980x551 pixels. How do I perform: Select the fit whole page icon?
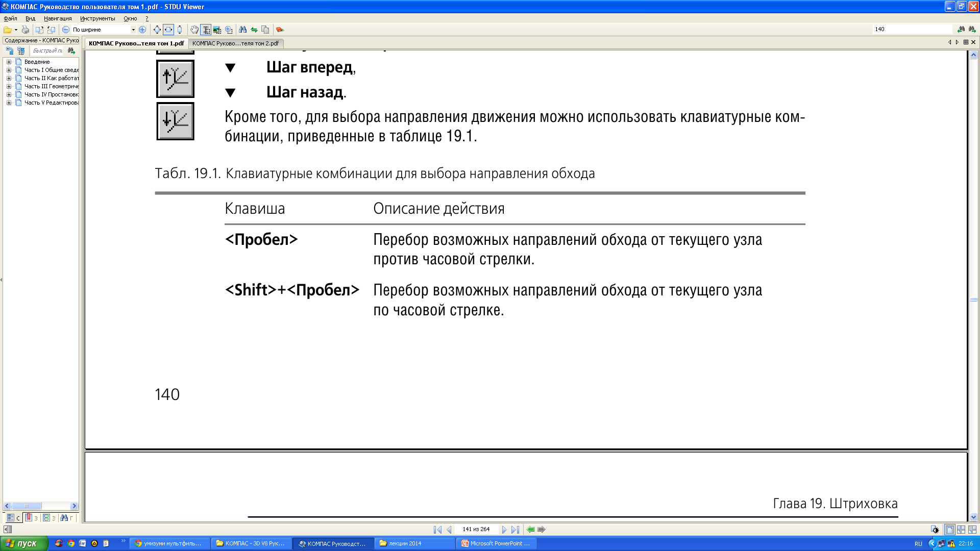[157, 30]
